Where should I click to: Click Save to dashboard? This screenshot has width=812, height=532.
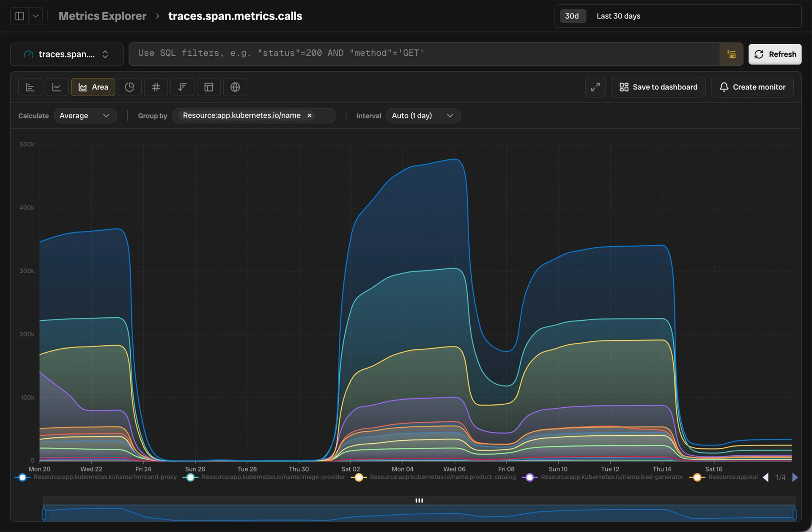pos(658,87)
